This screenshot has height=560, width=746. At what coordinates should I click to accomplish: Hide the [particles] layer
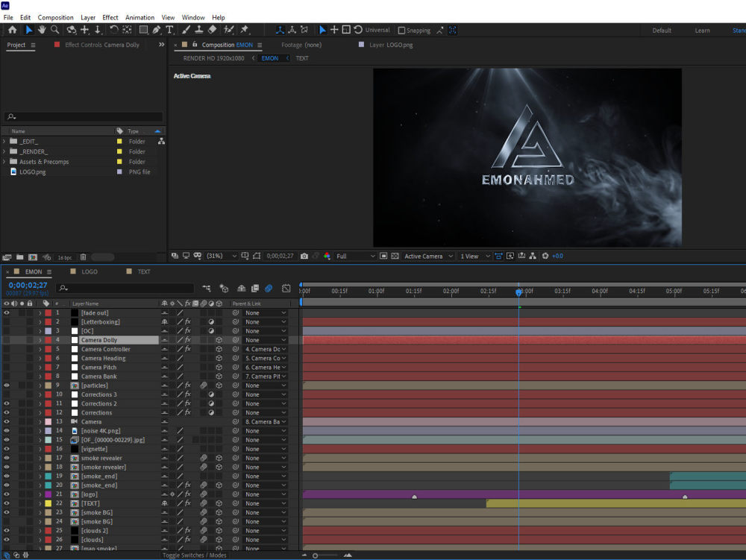pyautogui.click(x=7, y=386)
